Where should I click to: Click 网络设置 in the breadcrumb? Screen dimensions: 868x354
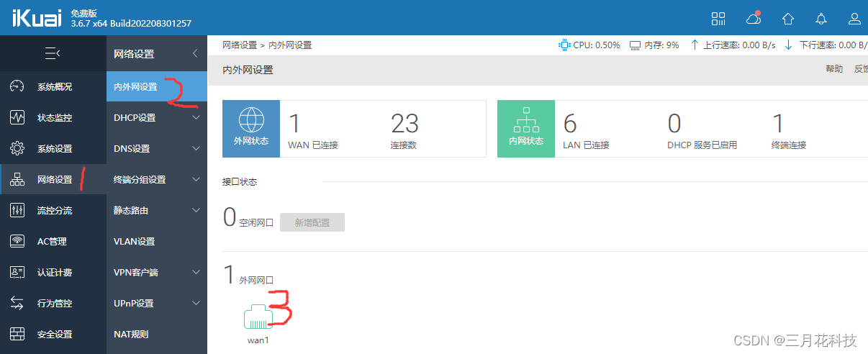240,45
